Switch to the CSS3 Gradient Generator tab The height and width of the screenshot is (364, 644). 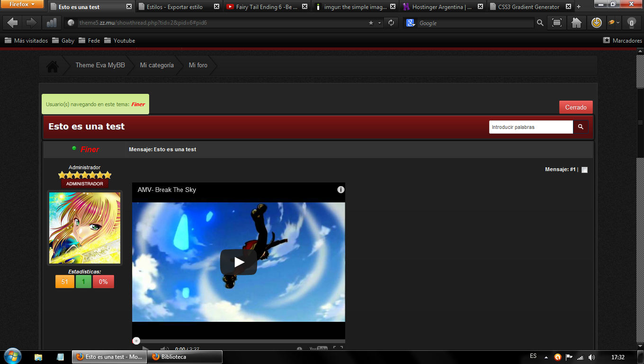pos(530,7)
